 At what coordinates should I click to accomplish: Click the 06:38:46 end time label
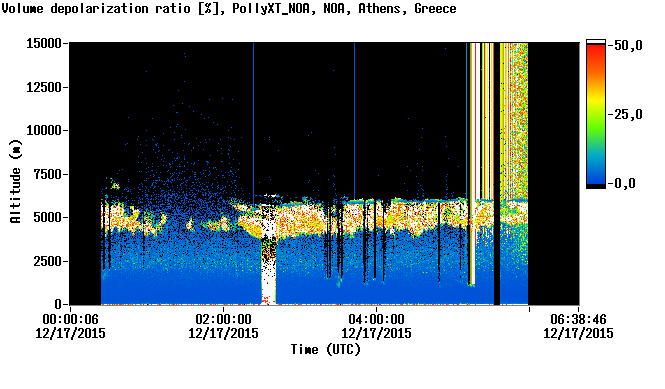pos(578,319)
